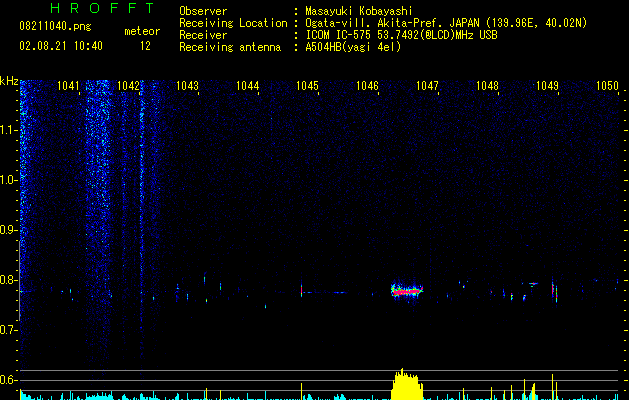Click the bright red meteor echo before 1047
Screen dimensions: 629x400
point(407,290)
